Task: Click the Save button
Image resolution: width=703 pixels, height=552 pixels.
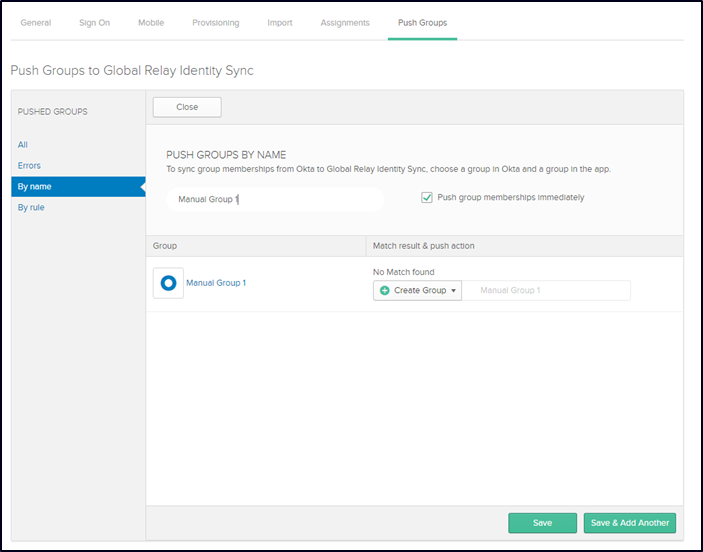Action: [x=542, y=523]
